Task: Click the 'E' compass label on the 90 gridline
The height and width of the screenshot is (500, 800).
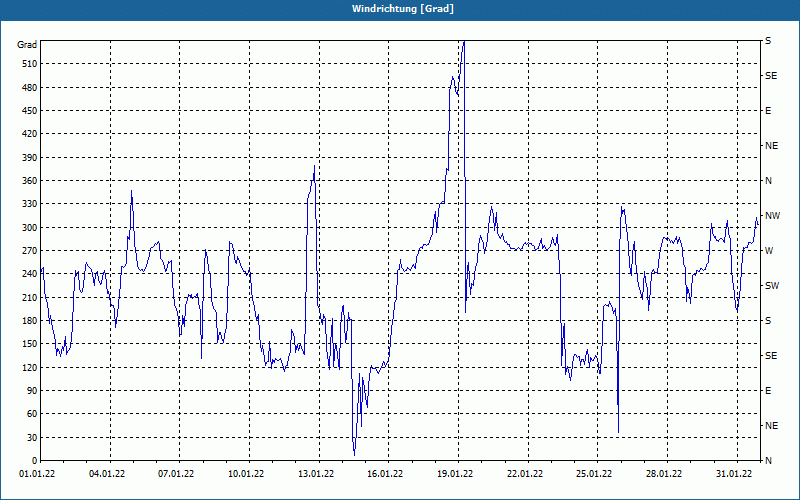Action: (768, 391)
